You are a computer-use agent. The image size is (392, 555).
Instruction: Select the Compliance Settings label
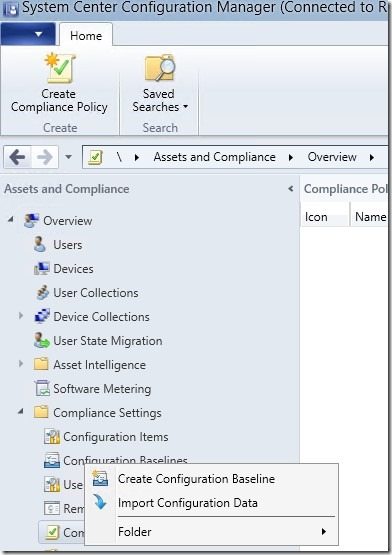(107, 413)
